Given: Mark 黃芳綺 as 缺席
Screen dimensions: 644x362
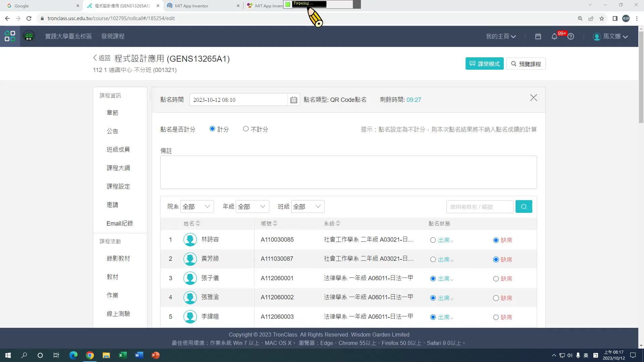Looking at the screenshot, I should click(x=496, y=259).
